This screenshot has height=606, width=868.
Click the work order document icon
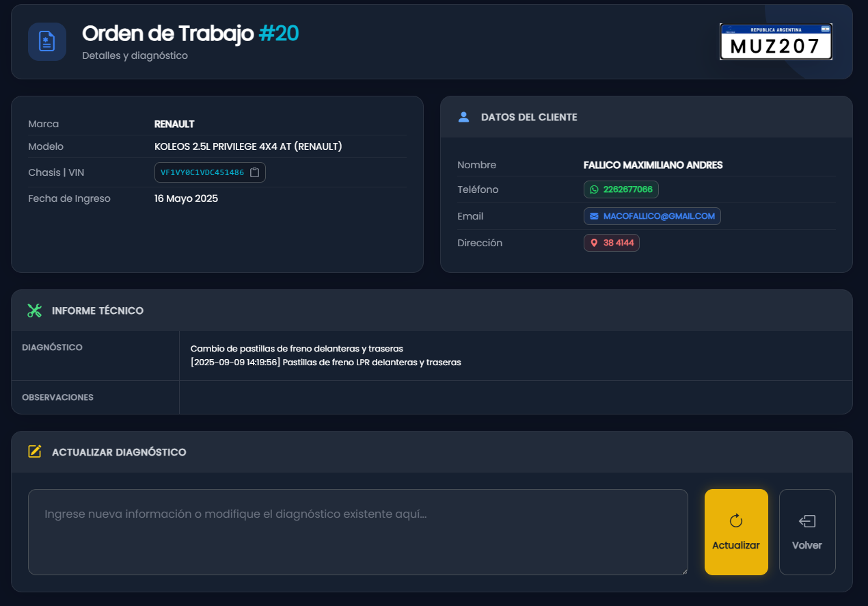[47, 42]
